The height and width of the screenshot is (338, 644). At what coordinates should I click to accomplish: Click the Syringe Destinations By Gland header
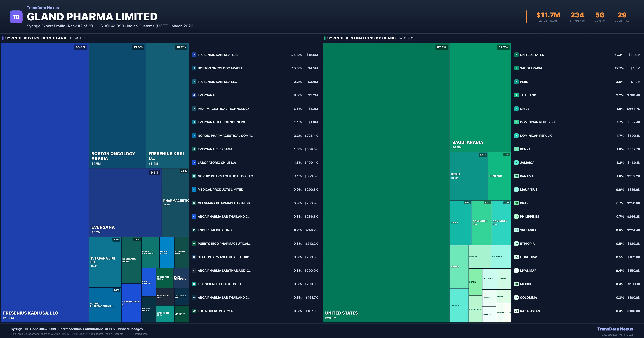coord(361,38)
